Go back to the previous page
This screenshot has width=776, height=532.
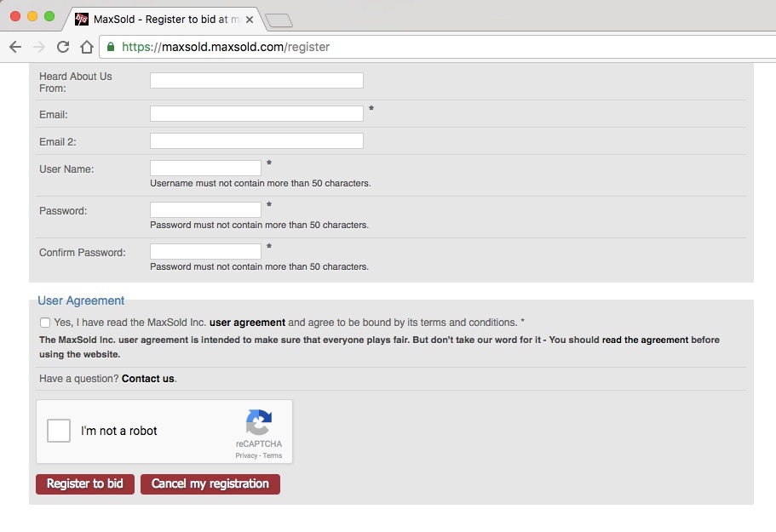(x=15, y=47)
